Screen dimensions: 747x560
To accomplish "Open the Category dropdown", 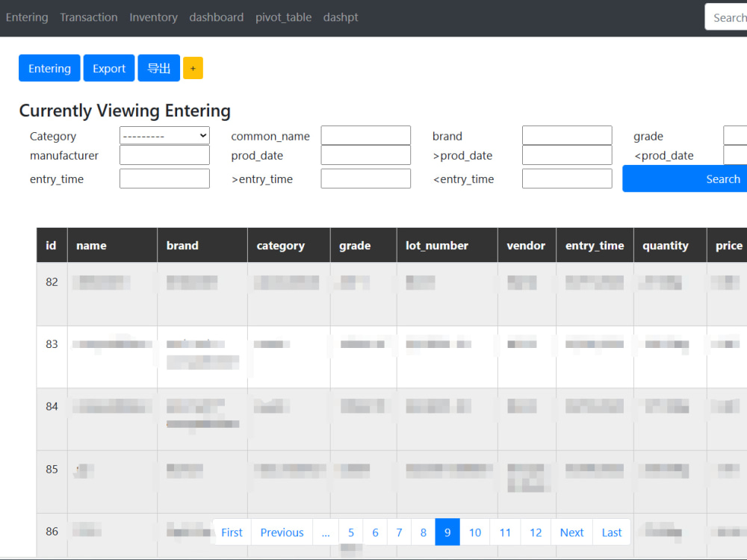I will pyautogui.click(x=164, y=136).
